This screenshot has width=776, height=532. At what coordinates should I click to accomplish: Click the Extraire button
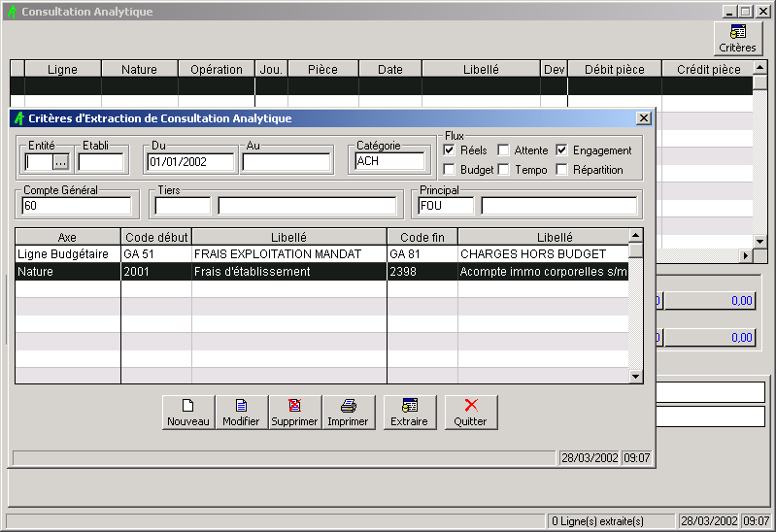tap(410, 413)
